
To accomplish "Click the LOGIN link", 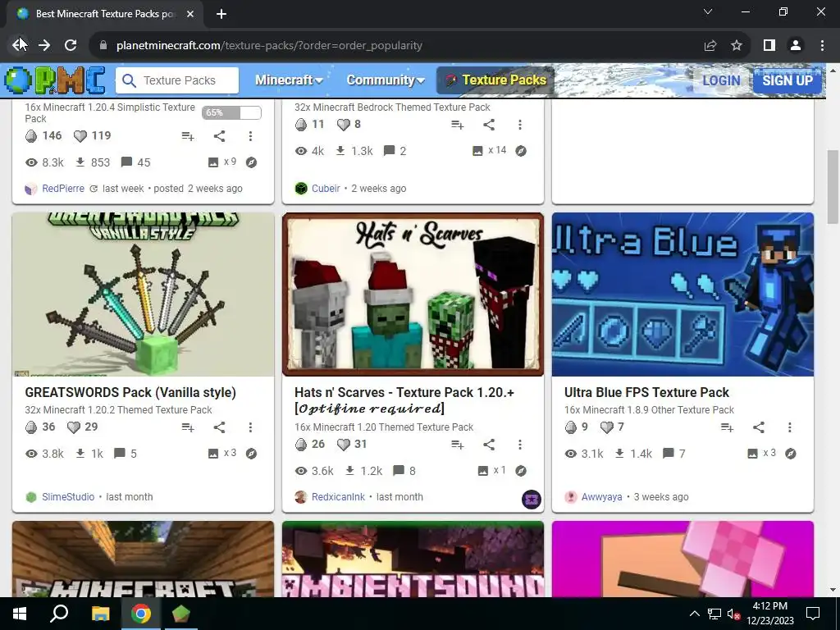I will click(x=721, y=81).
